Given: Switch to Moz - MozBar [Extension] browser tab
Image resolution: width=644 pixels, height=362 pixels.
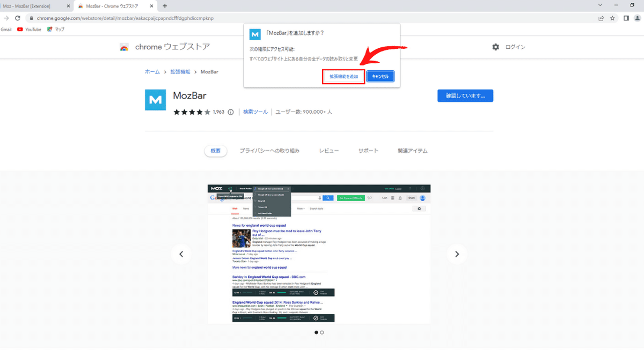Looking at the screenshot, I should coord(32,6).
